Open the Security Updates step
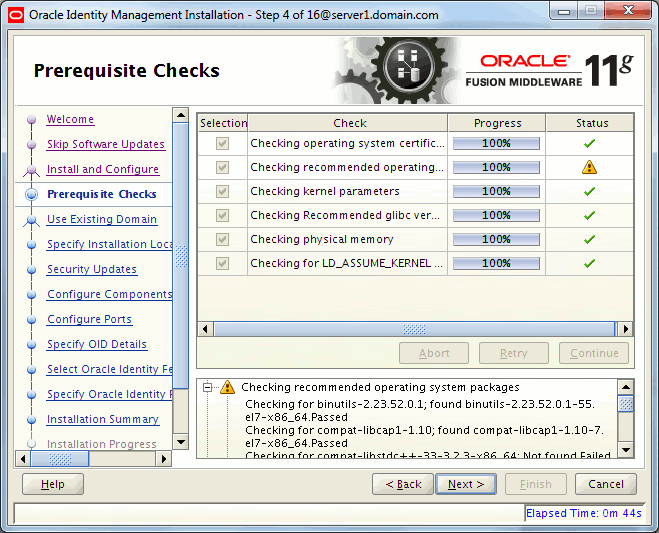659x533 pixels. (x=92, y=269)
